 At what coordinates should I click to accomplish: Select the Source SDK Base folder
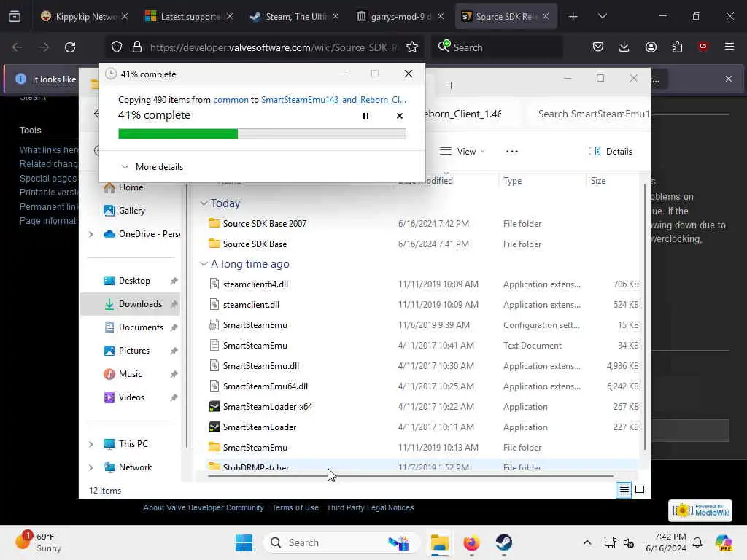tap(255, 244)
